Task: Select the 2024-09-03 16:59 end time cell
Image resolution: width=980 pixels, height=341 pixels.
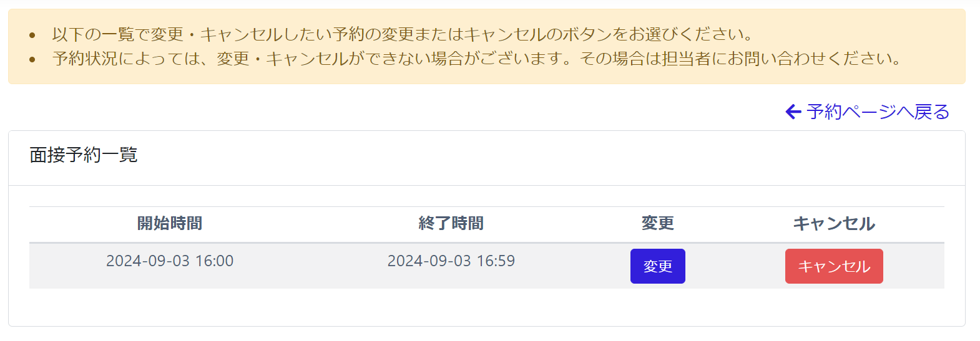Action: click(451, 261)
